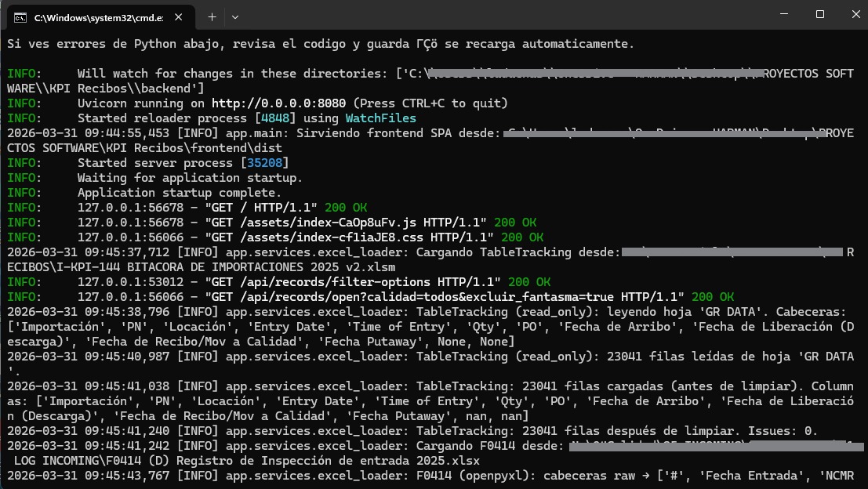Click the index-cf1iaJE8.css asset request
Viewport: 868px width, 489px height.
click(349, 237)
